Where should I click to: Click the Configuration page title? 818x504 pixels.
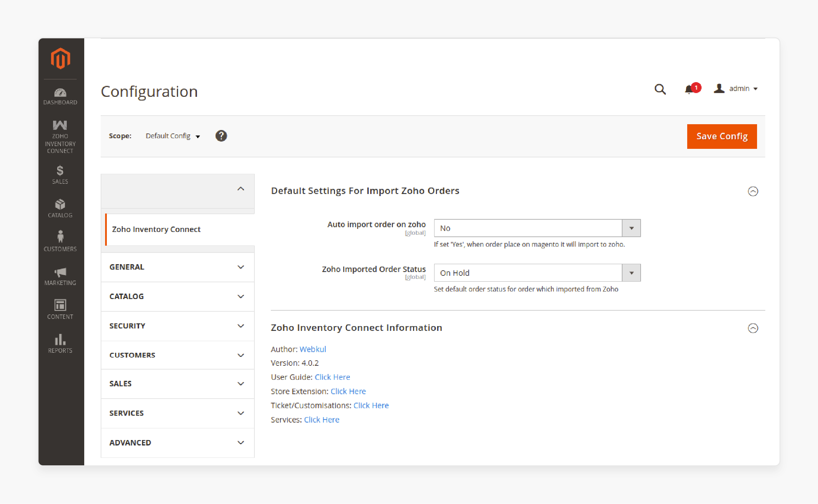pyautogui.click(x=149, y=92)
